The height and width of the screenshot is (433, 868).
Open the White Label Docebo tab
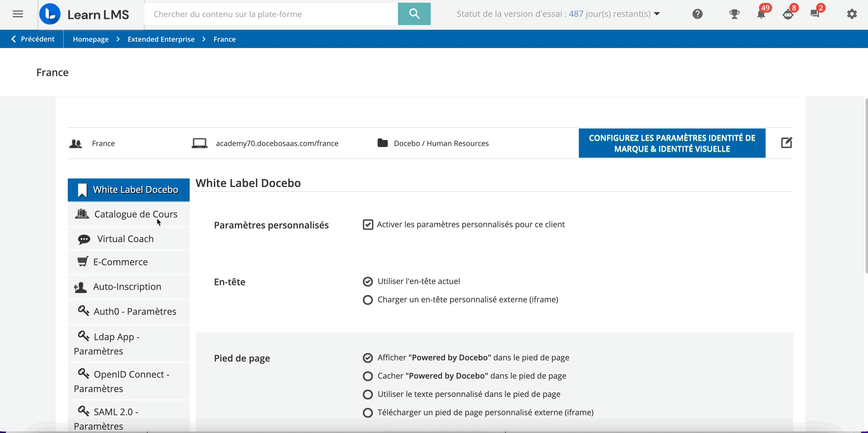click(129, 190)
